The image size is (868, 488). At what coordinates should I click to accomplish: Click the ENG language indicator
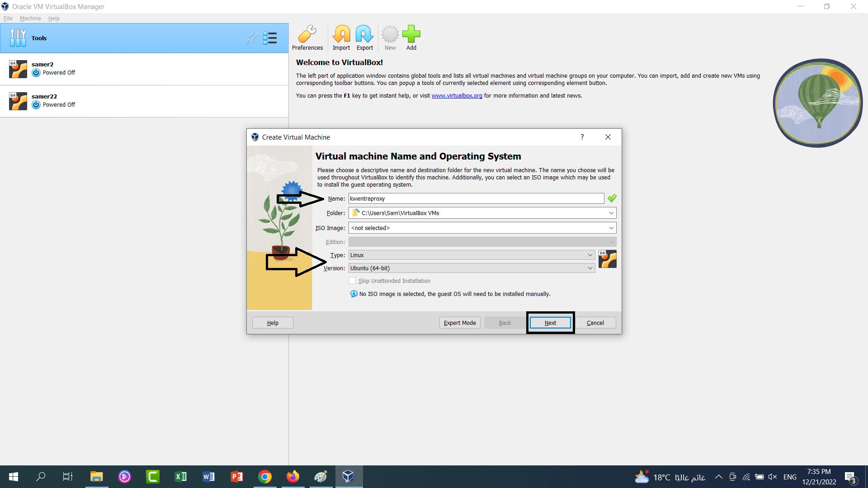tap(790, 477)
